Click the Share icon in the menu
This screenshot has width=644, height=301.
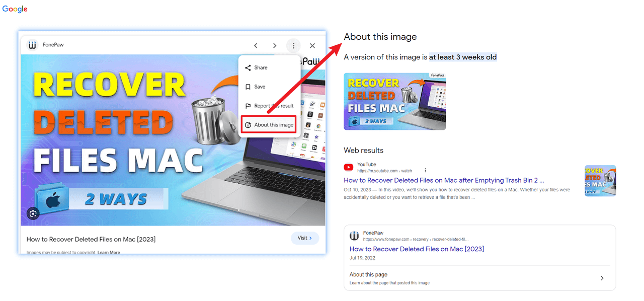point(248,67)
